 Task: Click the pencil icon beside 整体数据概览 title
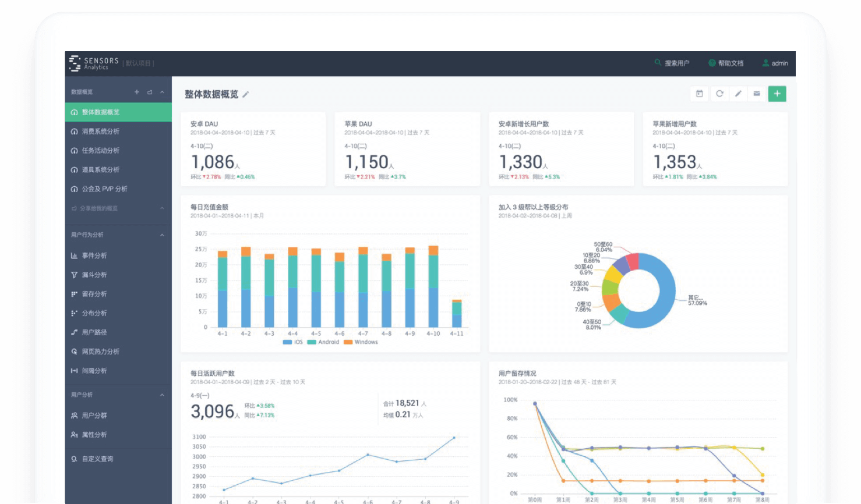coord(246,94)
